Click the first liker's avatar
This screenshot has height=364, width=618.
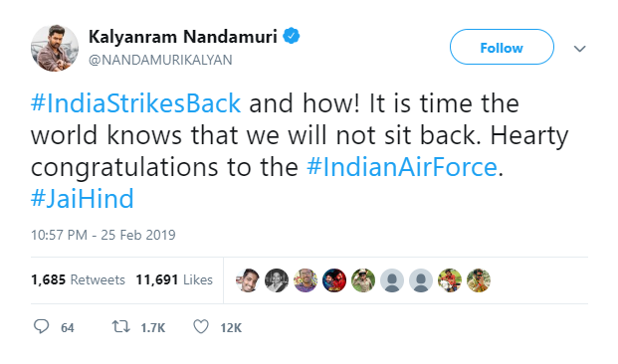click(x=248, y=280)
